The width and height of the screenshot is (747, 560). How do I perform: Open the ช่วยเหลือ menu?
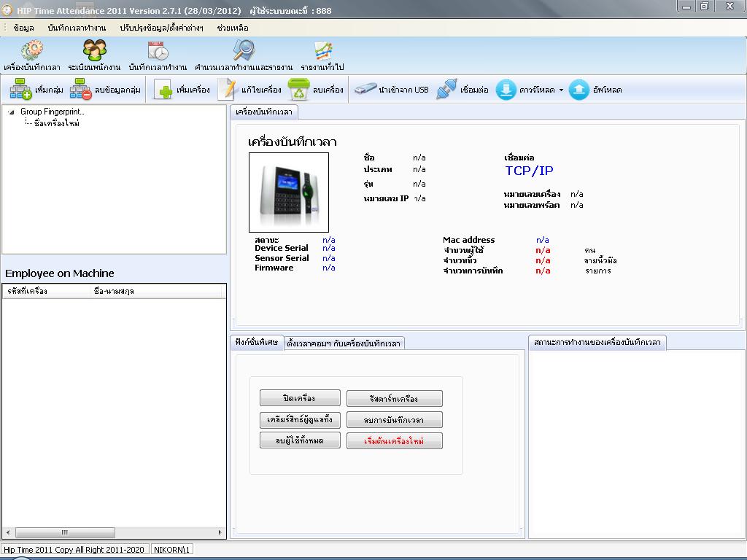233,28
